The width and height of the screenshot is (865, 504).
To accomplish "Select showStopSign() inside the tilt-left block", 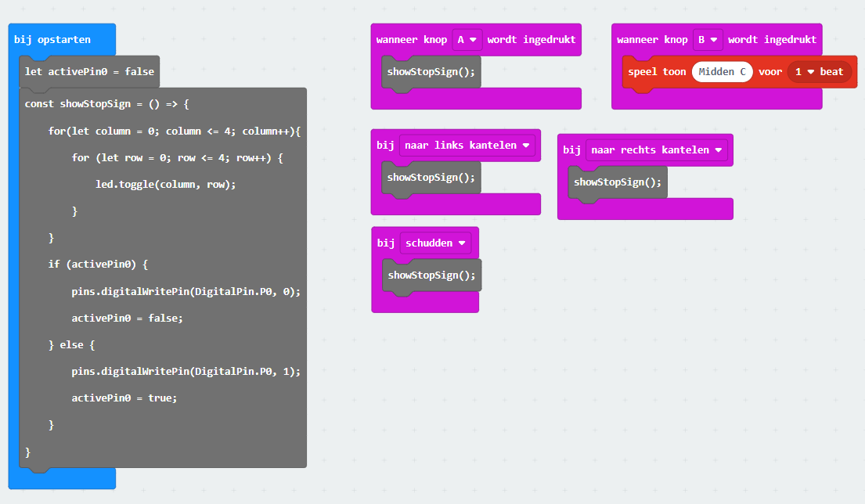I will point(431,178).
